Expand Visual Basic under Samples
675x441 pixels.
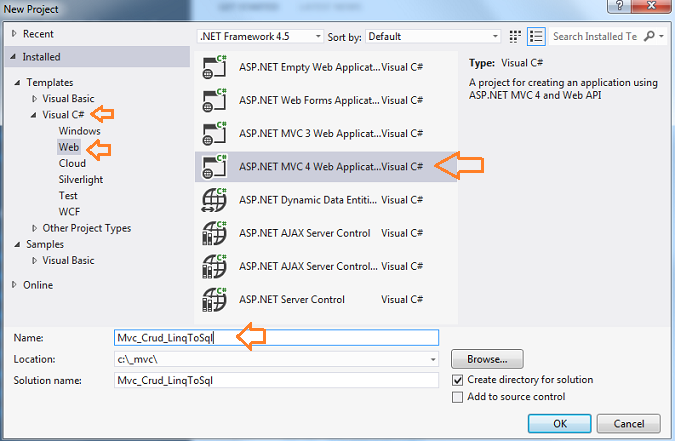[34, 261]
